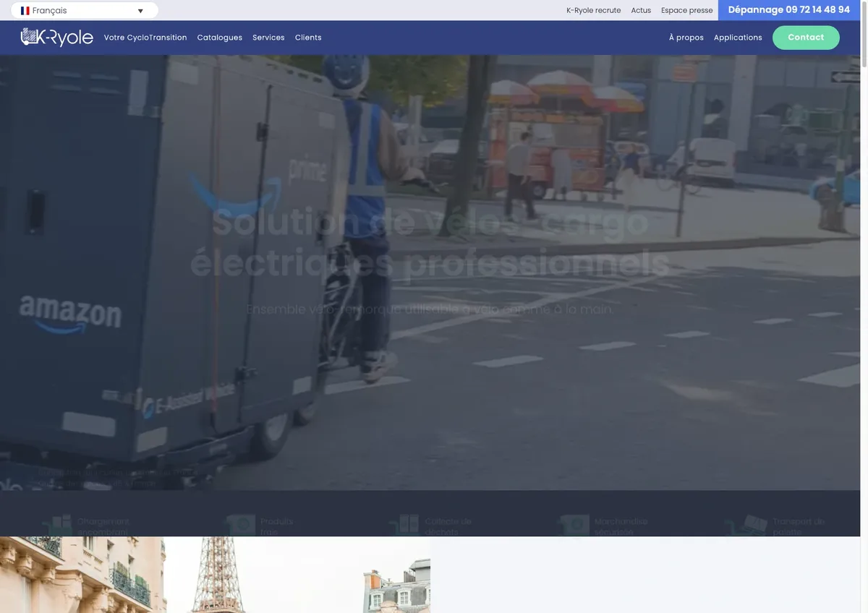This screenshot has width=868, height=613.
Task: Open the Actus link
Action: point(641,11)
